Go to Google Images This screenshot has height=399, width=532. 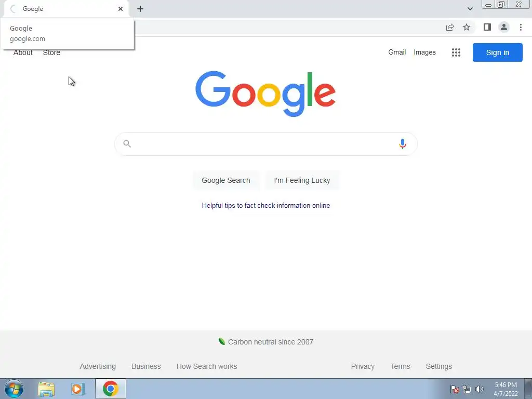coord(424,52)
